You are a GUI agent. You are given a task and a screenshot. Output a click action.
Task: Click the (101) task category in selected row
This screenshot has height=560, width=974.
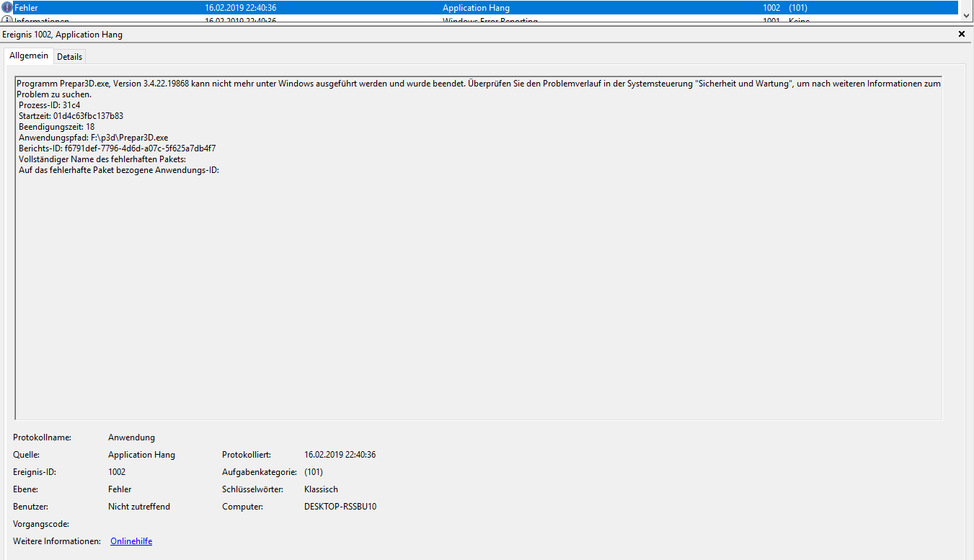pos(798,8)
